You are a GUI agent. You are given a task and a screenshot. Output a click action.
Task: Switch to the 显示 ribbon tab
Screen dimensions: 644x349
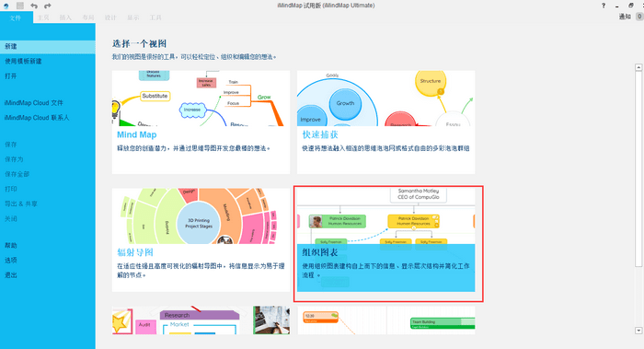point(132,17)
